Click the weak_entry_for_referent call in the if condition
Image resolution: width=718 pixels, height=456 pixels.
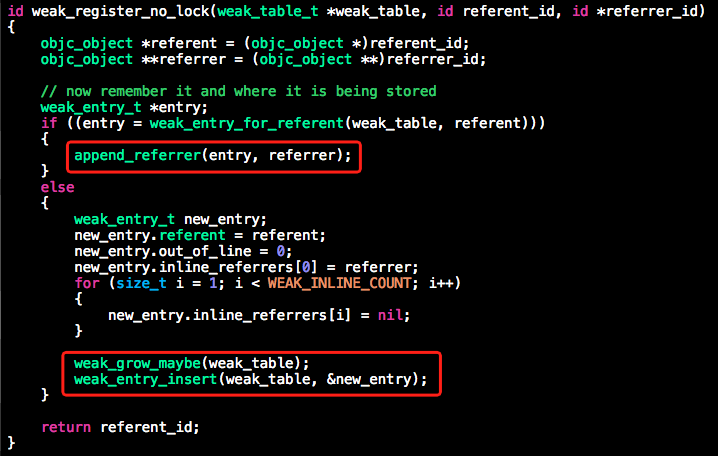[247, 123]
